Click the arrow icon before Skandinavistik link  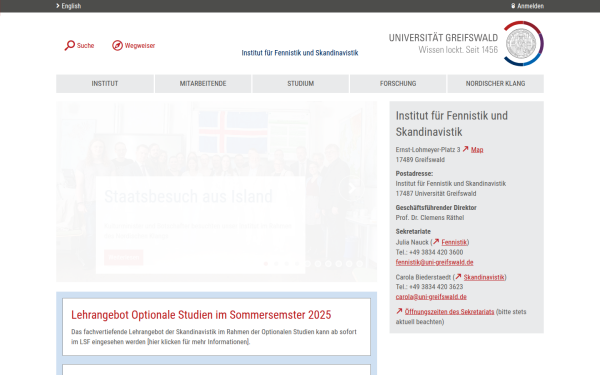pos(458,276)
